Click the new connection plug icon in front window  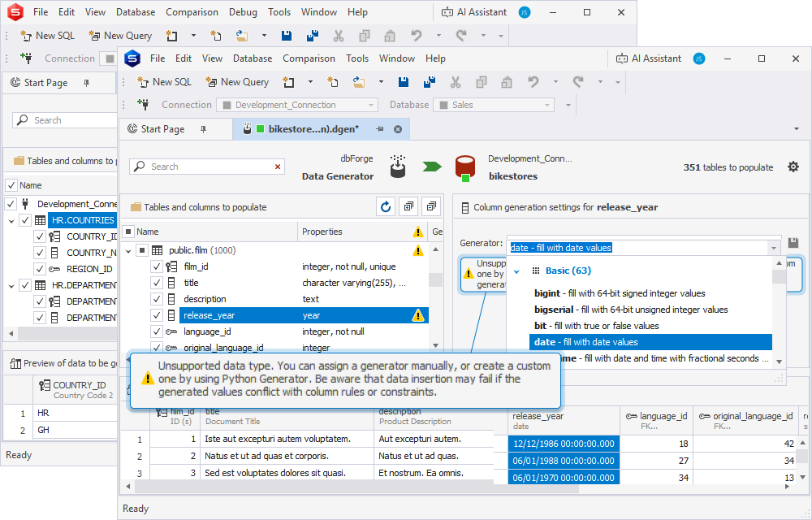point(144,105)
